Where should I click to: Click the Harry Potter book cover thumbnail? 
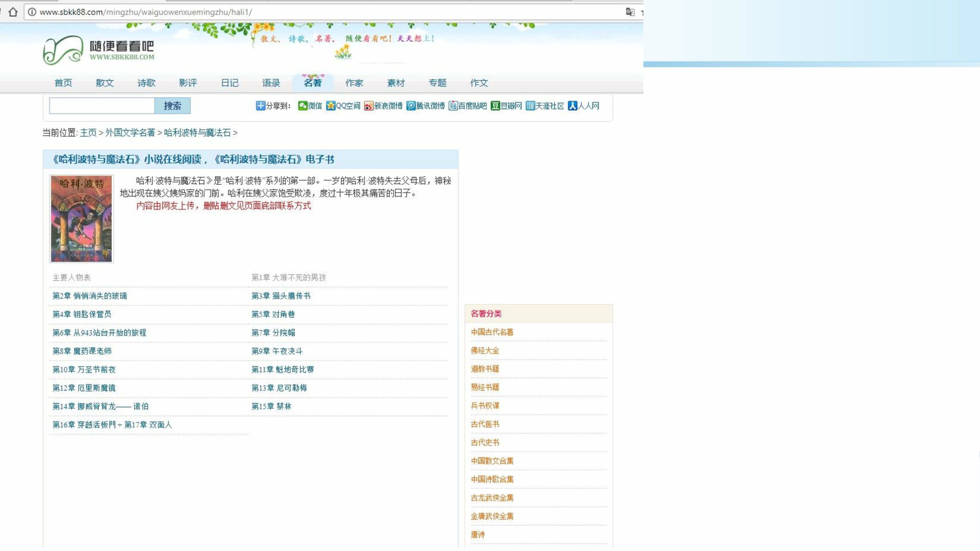pos(82,219)
